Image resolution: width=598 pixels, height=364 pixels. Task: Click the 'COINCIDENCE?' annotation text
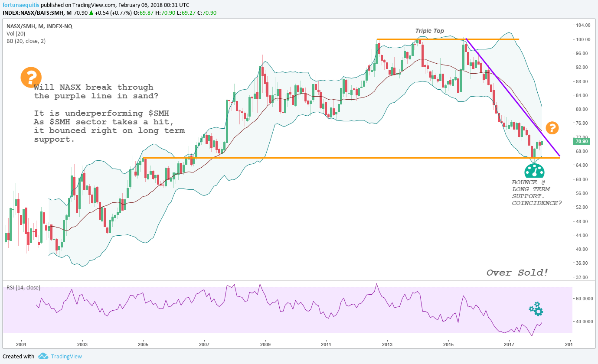(x=537, y=203)
